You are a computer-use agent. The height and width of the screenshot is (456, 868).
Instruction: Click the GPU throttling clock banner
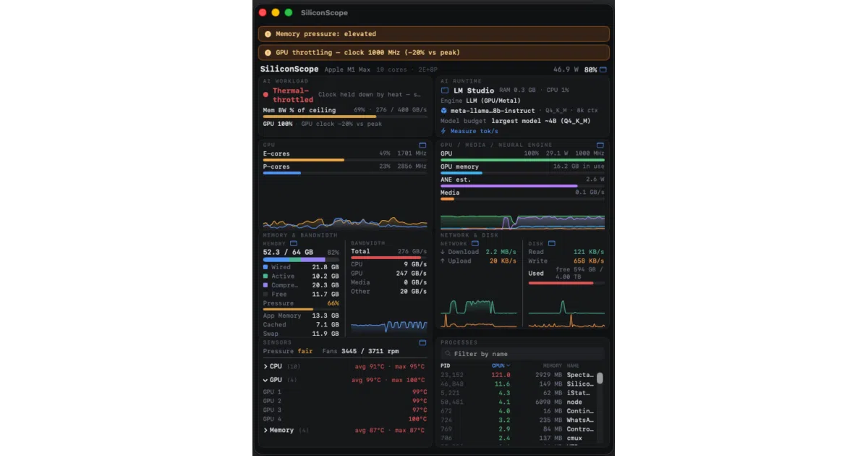434,53
